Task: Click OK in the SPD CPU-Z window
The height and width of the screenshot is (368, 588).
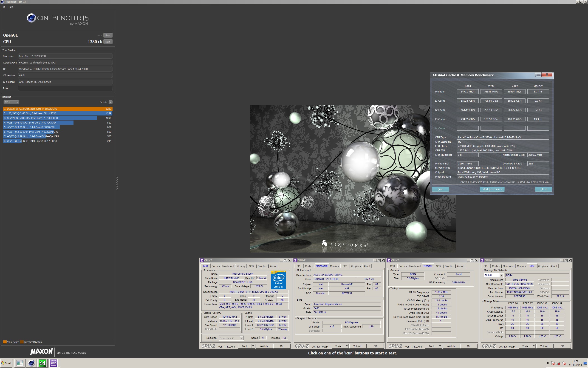Action: coord(562,346)
